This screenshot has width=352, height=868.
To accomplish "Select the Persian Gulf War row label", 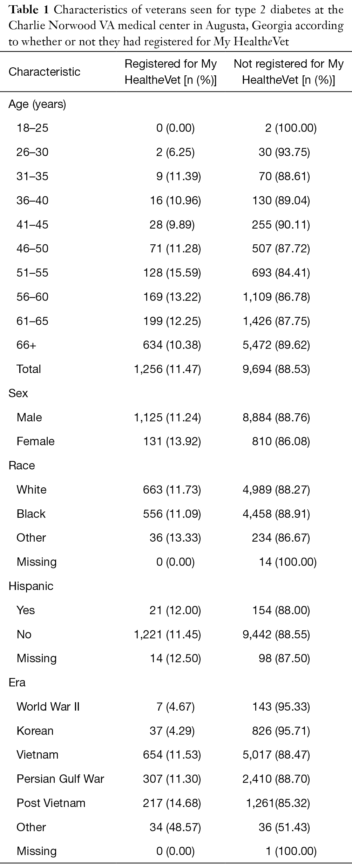I will point(60,779).
